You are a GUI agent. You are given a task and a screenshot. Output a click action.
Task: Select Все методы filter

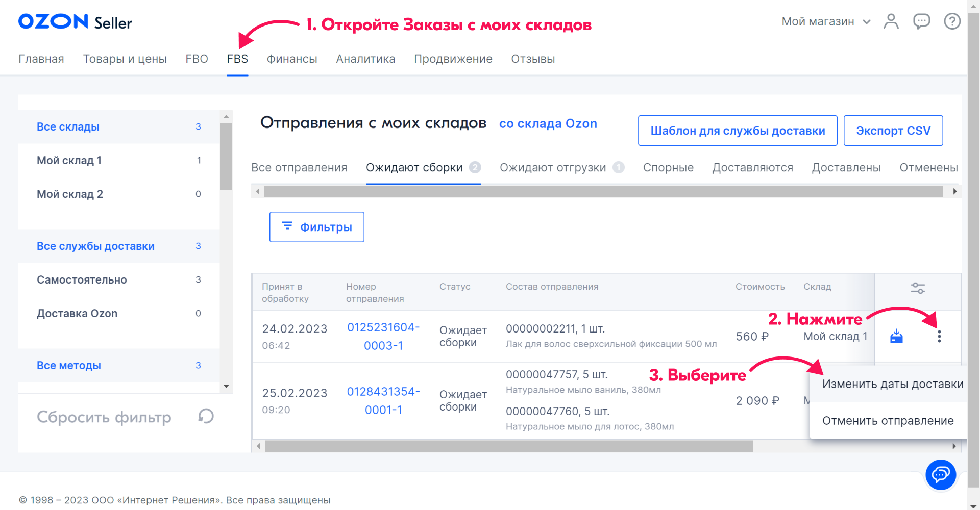119,366
